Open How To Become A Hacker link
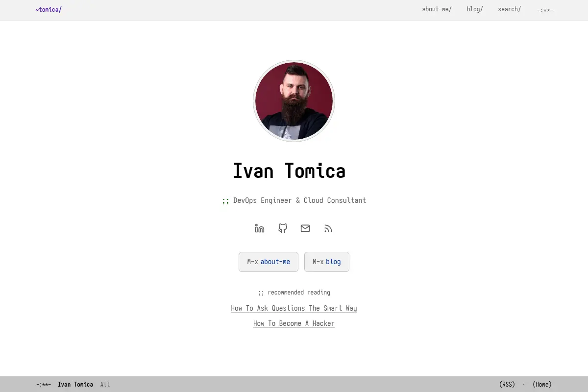The height and width of the screenshot is (392, 588). pos(294,323)
